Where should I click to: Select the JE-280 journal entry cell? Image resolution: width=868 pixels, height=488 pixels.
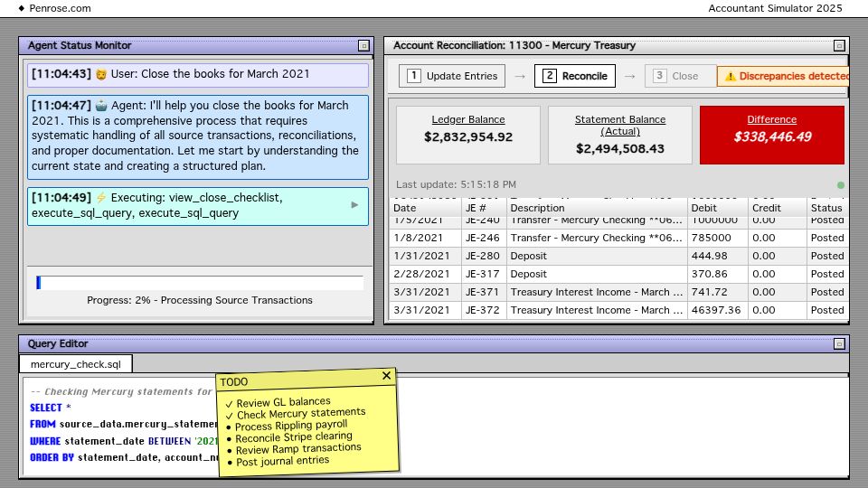(x=484, y=256)
